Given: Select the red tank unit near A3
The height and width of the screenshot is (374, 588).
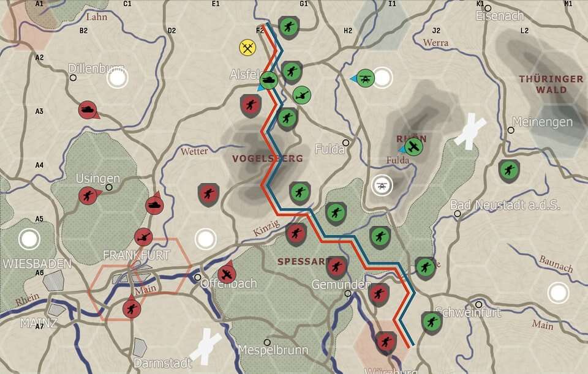Looking at the screenshot, I should 88,110.
